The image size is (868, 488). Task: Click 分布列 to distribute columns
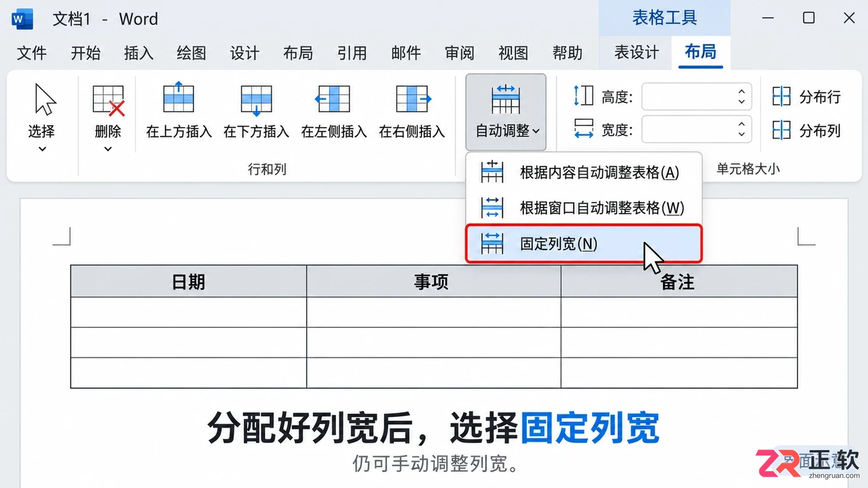point(807,130)
